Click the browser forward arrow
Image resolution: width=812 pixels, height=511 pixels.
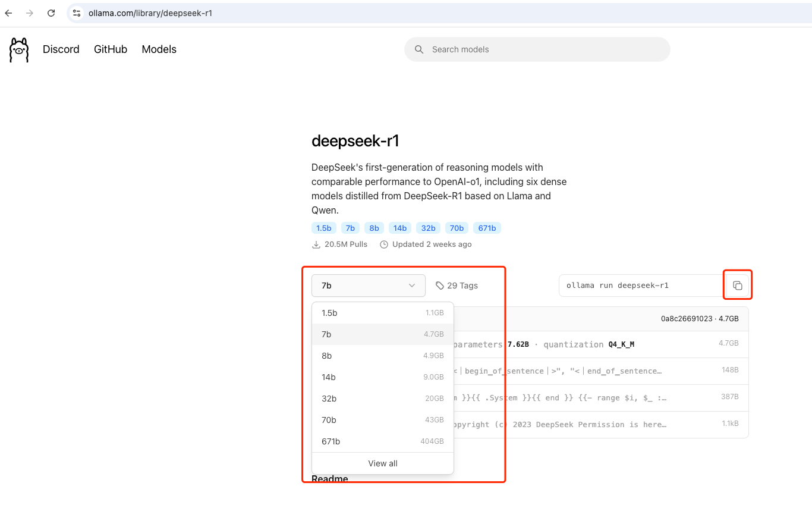(x=30, y=13)
